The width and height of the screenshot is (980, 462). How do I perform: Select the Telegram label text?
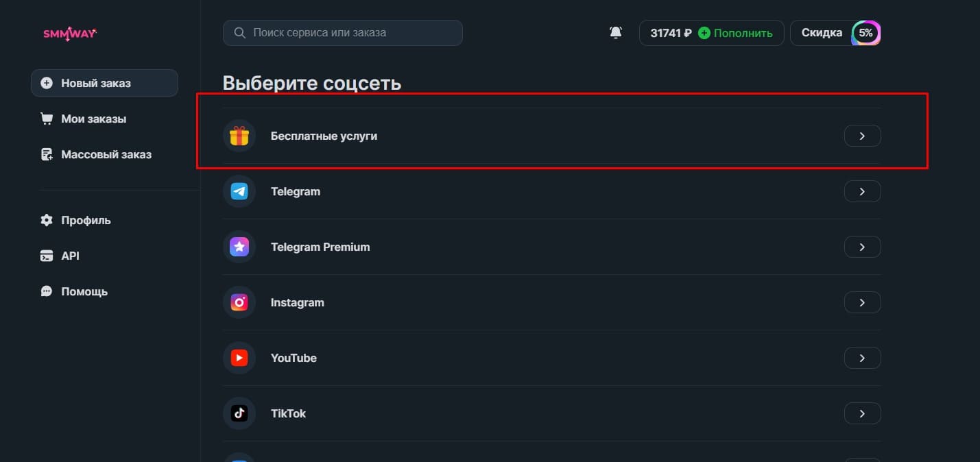click(296, 191)
